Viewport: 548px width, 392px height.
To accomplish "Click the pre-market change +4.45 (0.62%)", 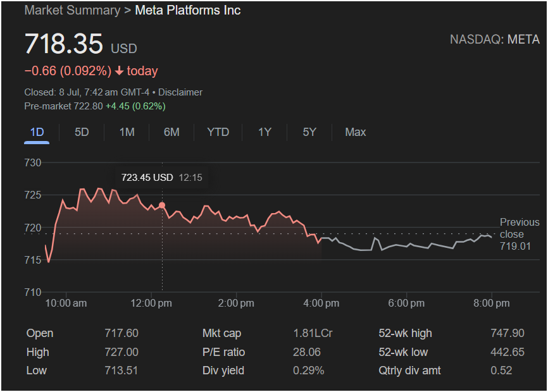I will [135, 106].
